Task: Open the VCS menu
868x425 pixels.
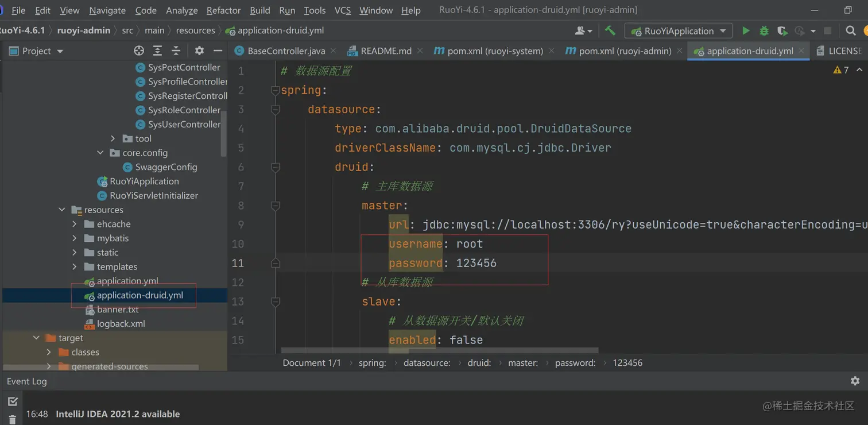Action: 342,10
